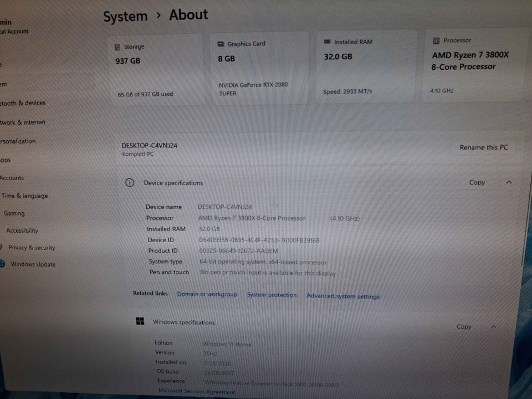Open Domain or workgroup link

click(x=207, y=294)
